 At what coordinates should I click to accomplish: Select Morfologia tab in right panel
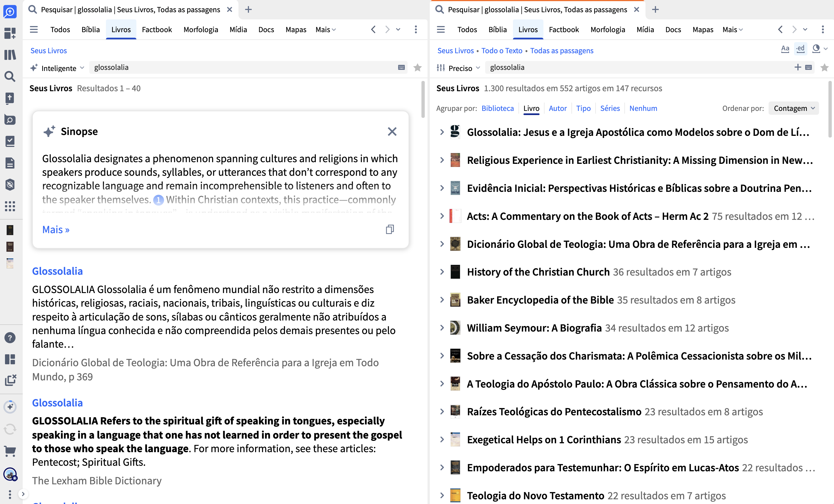607,29
